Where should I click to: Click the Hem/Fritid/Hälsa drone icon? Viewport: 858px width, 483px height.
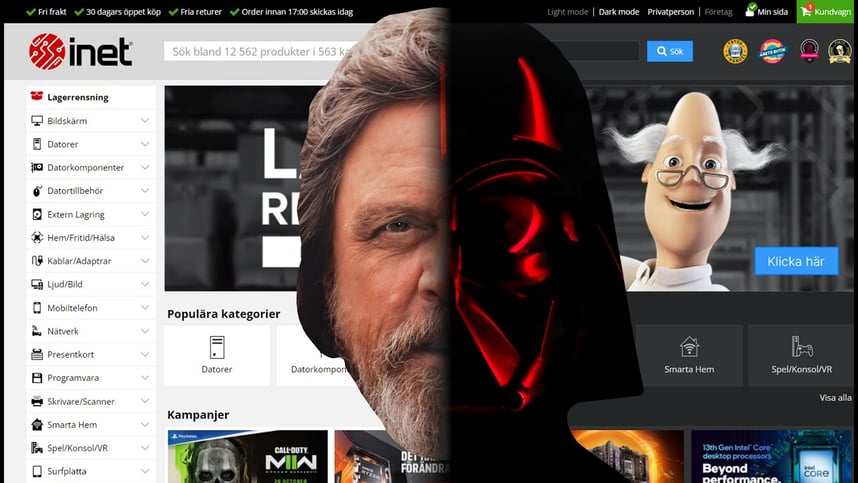(37, 237)
